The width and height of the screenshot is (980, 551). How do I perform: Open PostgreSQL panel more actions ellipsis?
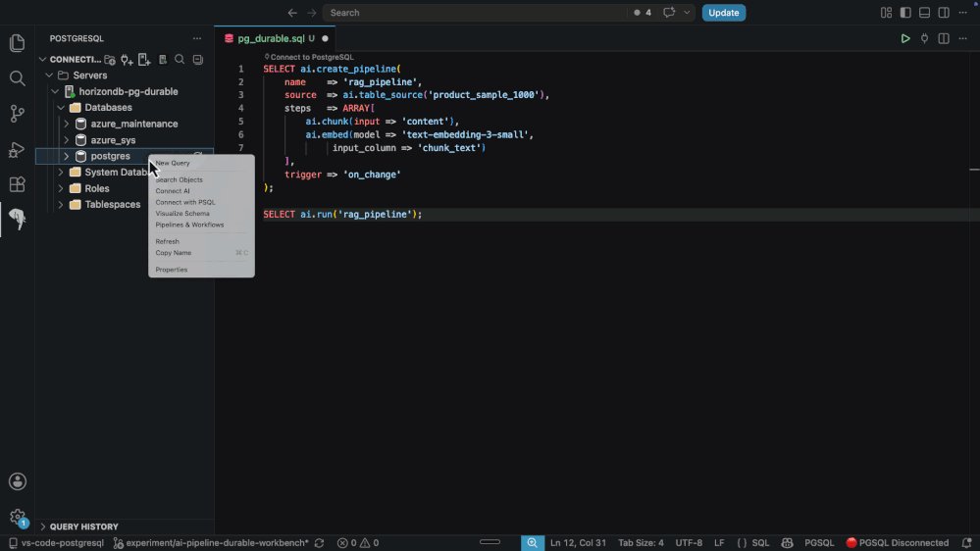coord(197,38)
